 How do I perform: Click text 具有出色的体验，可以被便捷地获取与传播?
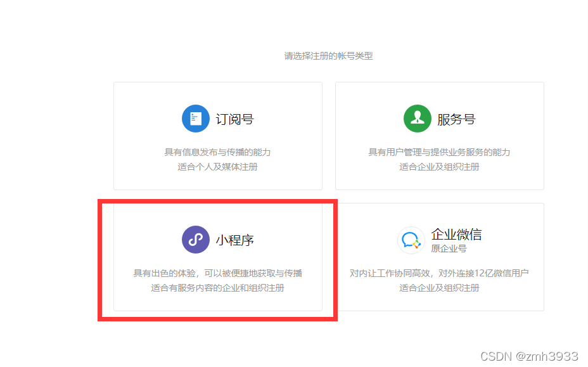tap(217, 274)
